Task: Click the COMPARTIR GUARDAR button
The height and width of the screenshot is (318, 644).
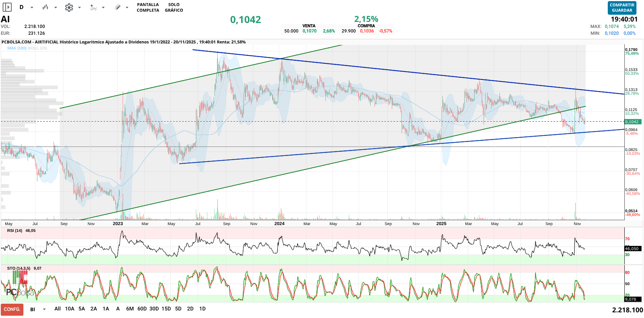Action: pos(622,8)
